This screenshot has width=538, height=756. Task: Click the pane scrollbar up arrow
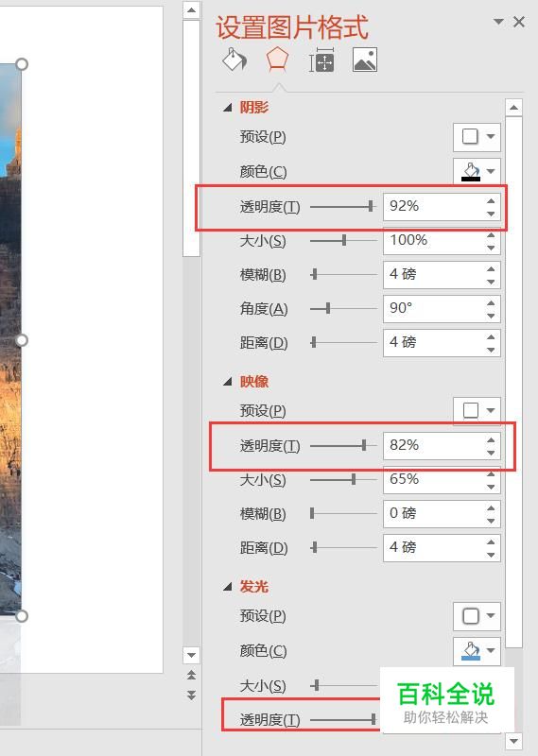click(513, 107)
